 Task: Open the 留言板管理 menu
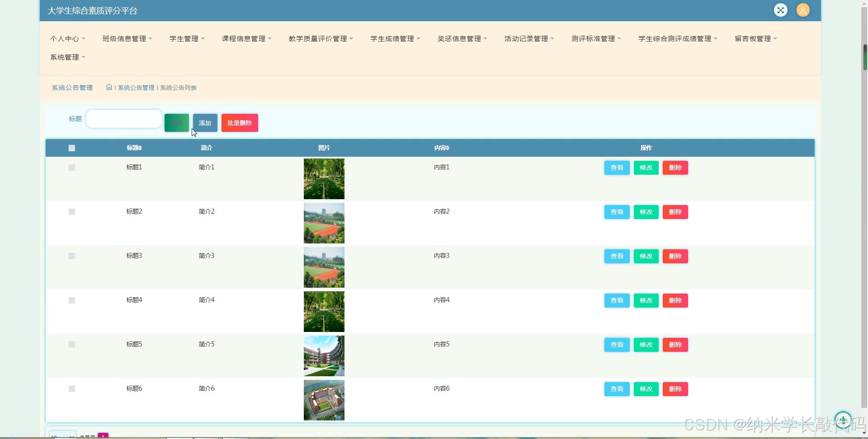[x=755, y=39]
